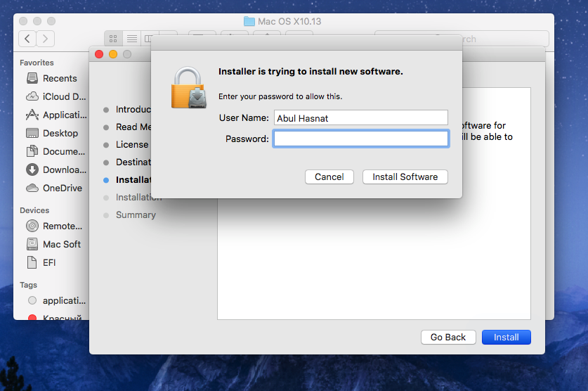Select the applicati... tag in sidebar
588x391 pixels.
click(57, 300)
